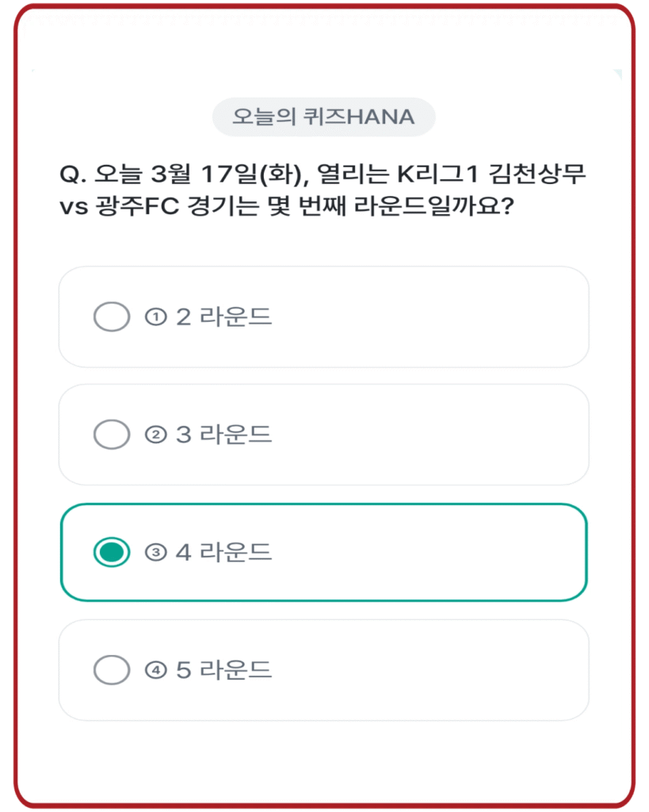This screenshot has width=649, height=812.
Task: Click the ④ circled number icon
Action: pos(155,669)
